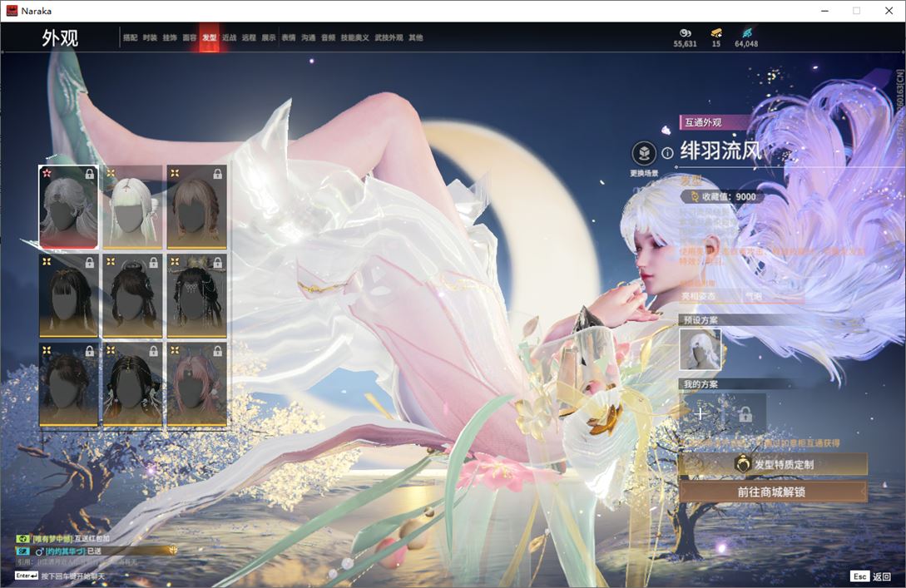Open the 其他 tab
The height and width of the screenshot is (588, 906).
tap(415, 37)
